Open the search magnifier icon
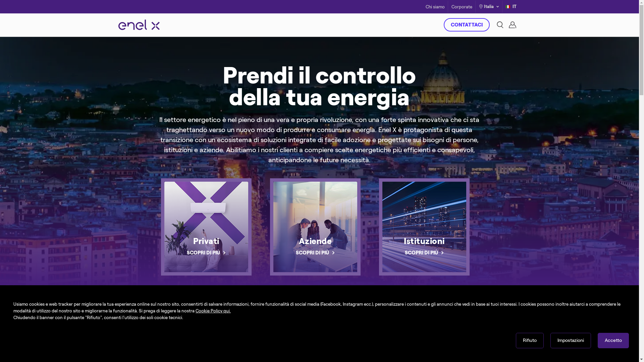This screenshot has height=362, width=644. 500,25
